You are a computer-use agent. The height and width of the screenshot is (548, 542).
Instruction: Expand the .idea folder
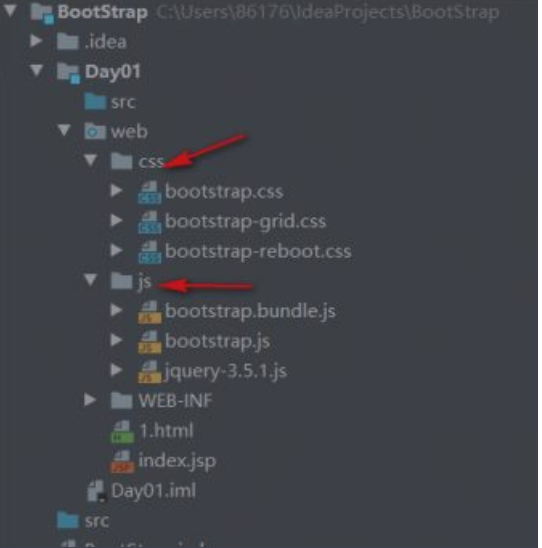click(x=36, y=41)
